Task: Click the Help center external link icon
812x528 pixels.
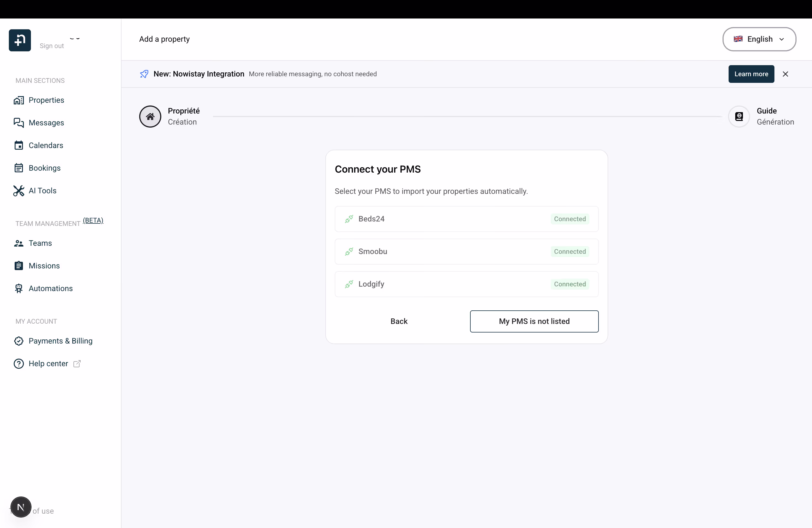Action: (x=77, y=364)
